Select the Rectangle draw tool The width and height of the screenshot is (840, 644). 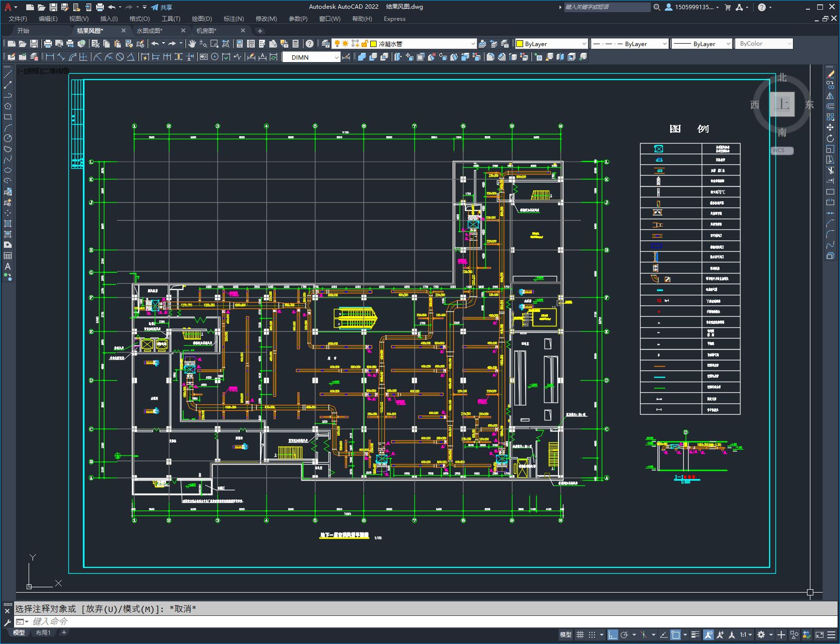pos(8,117)
